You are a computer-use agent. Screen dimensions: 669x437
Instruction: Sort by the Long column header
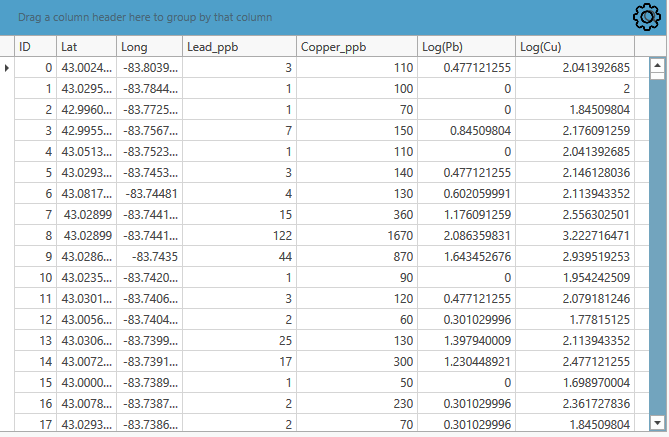[x=149, y=47]
